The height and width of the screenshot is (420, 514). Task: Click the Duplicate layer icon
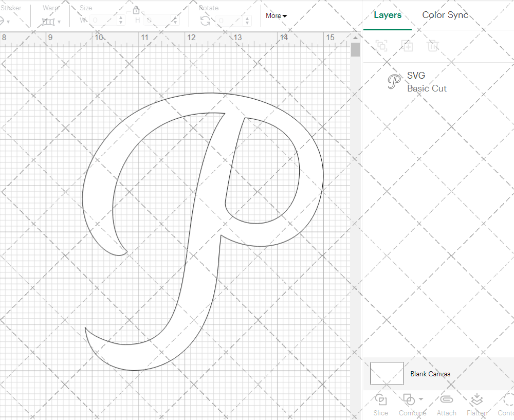(407, 46)
